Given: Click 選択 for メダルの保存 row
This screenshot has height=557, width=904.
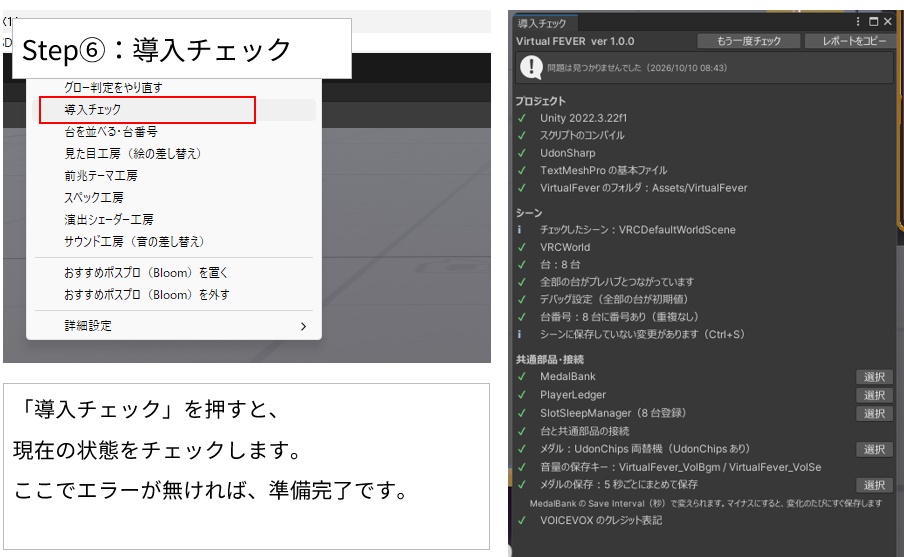Looking at the screenshot, I should coord(874,486).
